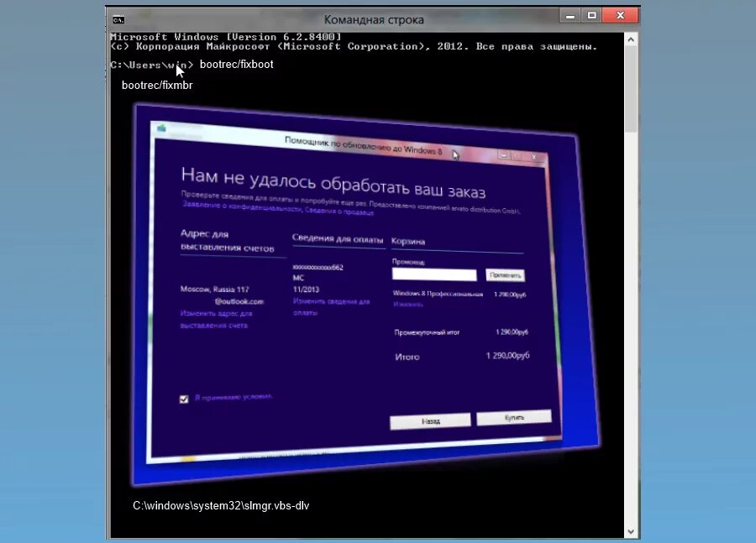Viewport: 756px width, 543px height.
Task: Click the Microsoft Windows Version 6.2.8400 line
Action: click(226, 37)
